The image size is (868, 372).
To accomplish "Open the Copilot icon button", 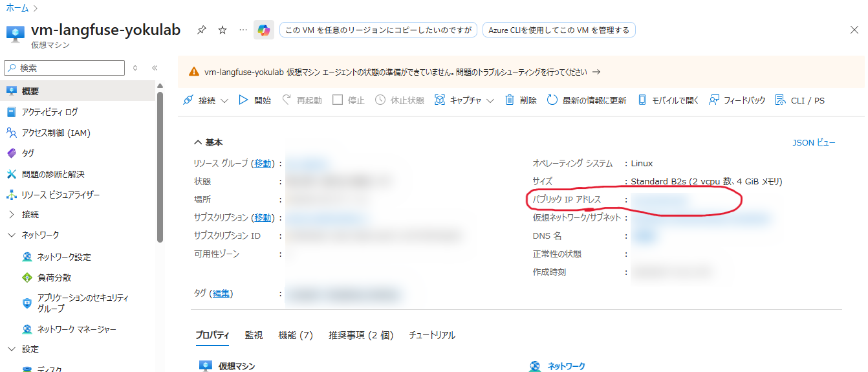I will [x=264, y=30].
